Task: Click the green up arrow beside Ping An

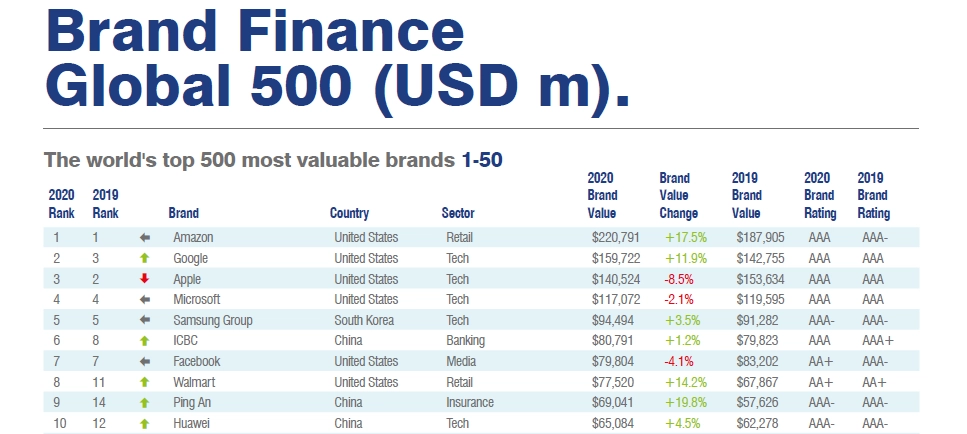Action: coord(145,403)
